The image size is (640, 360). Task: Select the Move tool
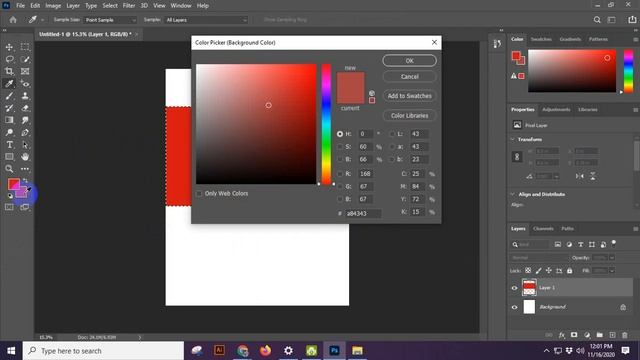point(9,47)
